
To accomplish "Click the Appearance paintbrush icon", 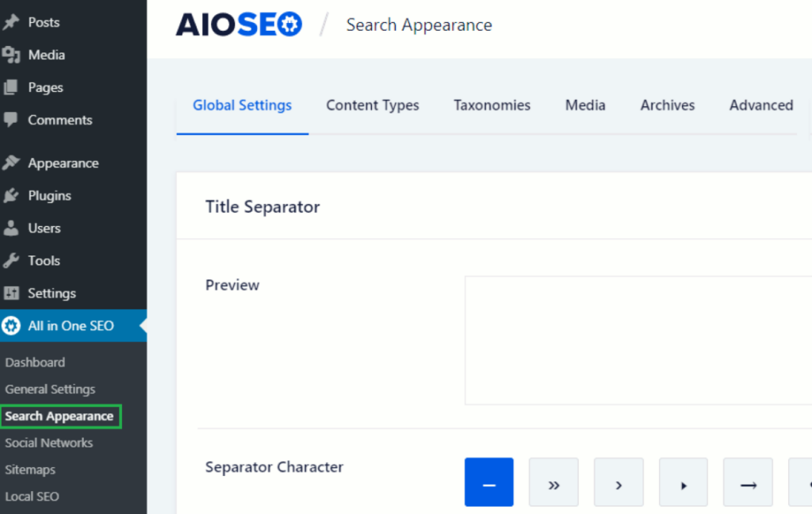I will (x=11, y=163).
